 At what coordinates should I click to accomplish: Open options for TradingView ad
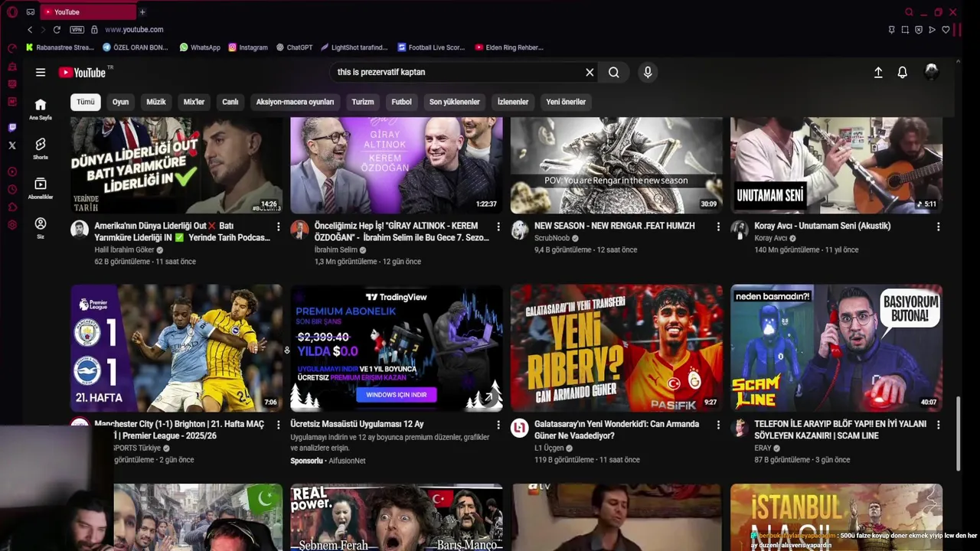[x=498, y=425]
